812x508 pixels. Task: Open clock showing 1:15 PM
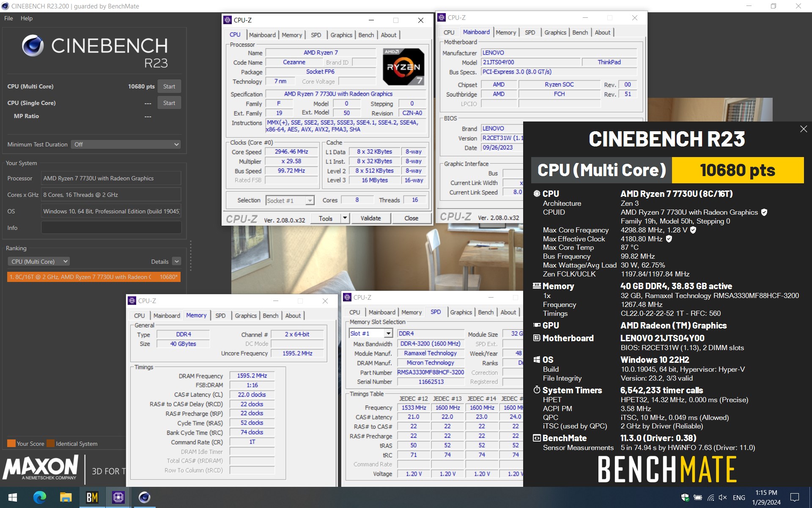[766, 497]
